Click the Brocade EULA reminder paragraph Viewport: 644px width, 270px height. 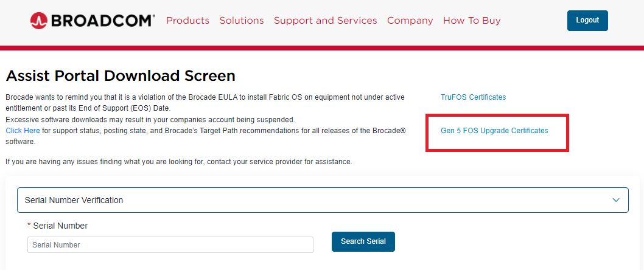tap(205, 97)
